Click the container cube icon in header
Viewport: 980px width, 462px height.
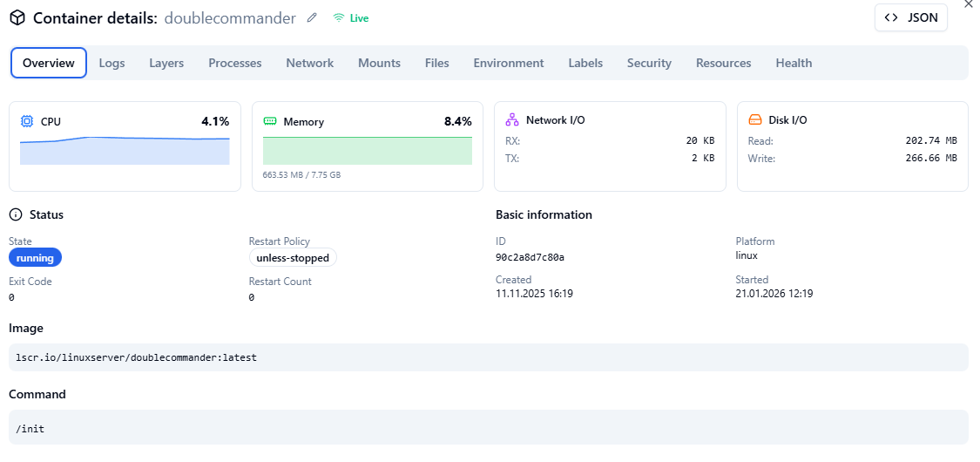click(17, 17)
